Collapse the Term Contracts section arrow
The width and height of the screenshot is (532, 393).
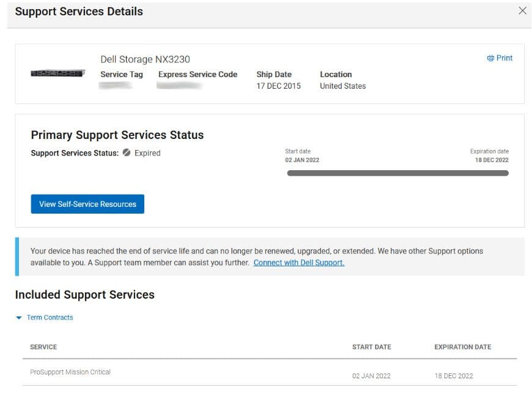coord(19,318)
